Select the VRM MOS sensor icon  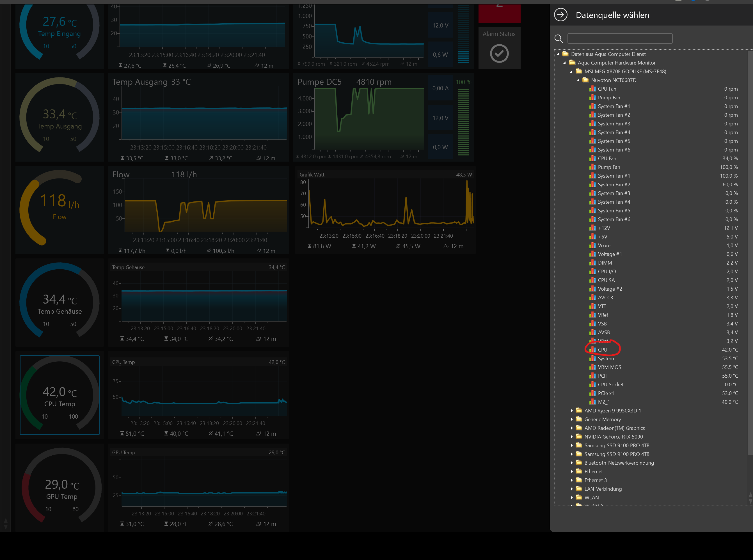pyautogui.click(x=592, y=367)
